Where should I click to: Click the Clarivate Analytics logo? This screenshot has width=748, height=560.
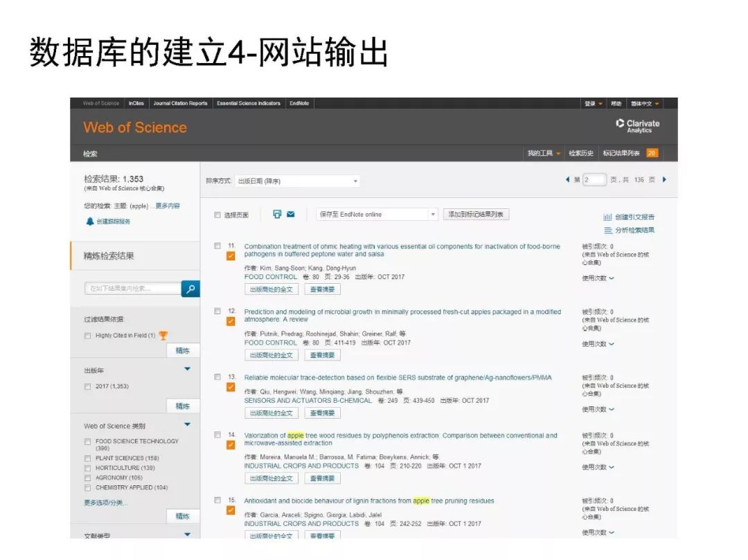638,126
